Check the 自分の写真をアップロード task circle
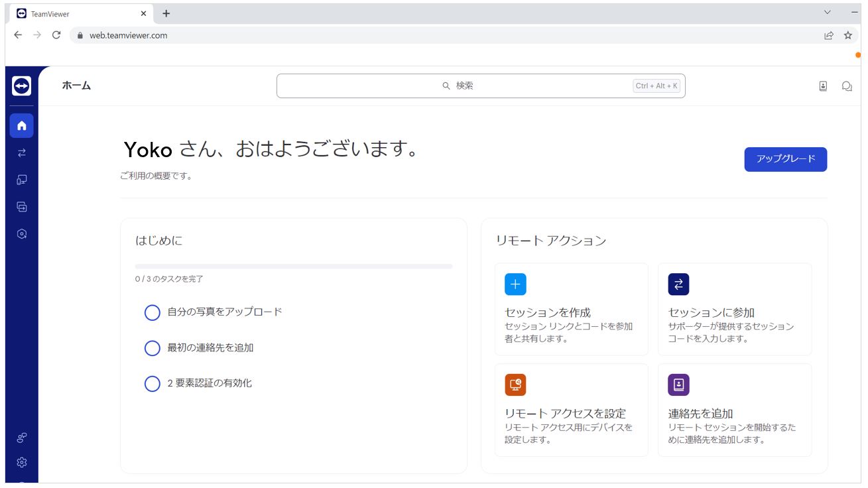868x488 pixels. click(152, 313)
